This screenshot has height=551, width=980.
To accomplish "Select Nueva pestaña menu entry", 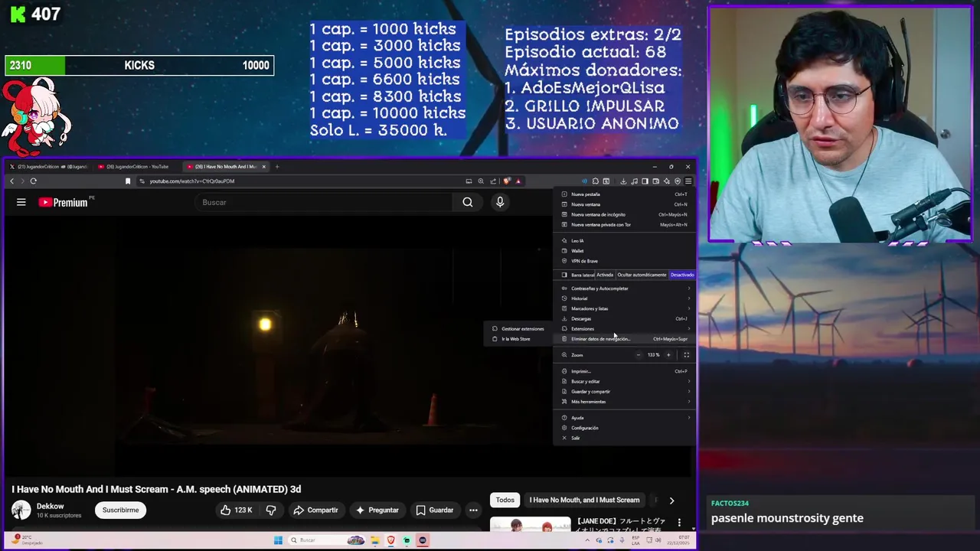I will coord(626,194).
